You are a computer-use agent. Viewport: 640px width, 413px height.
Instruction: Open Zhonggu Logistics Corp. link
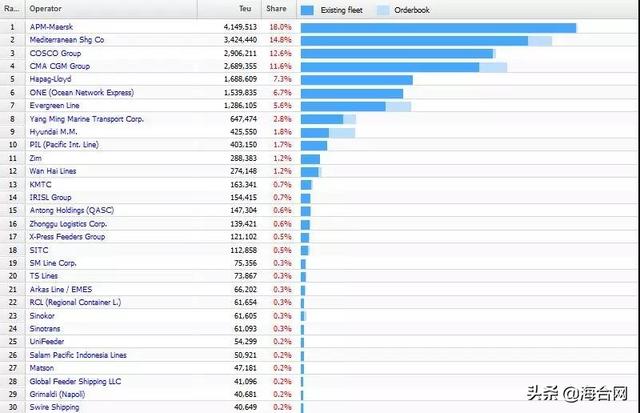click(x=68, y=224)
